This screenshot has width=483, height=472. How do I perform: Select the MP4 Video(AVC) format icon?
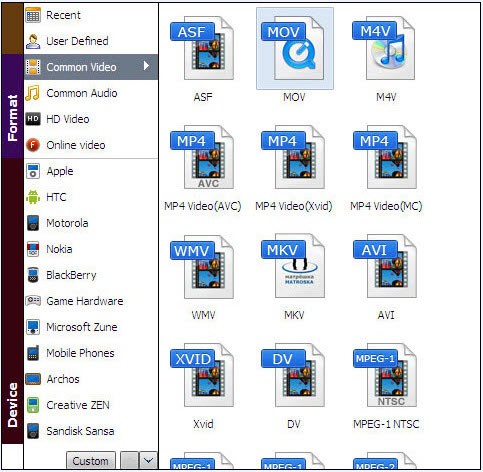[x=202, y=157]
